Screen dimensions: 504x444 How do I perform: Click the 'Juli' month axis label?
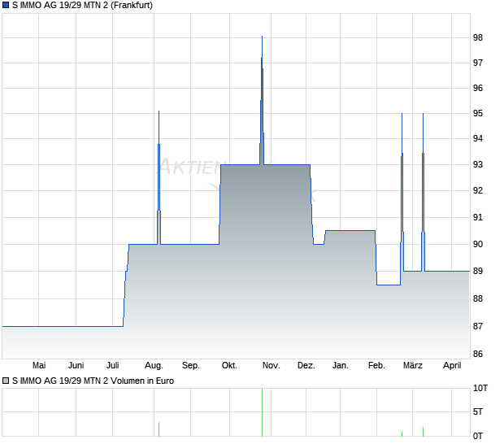tap(112, 366)
